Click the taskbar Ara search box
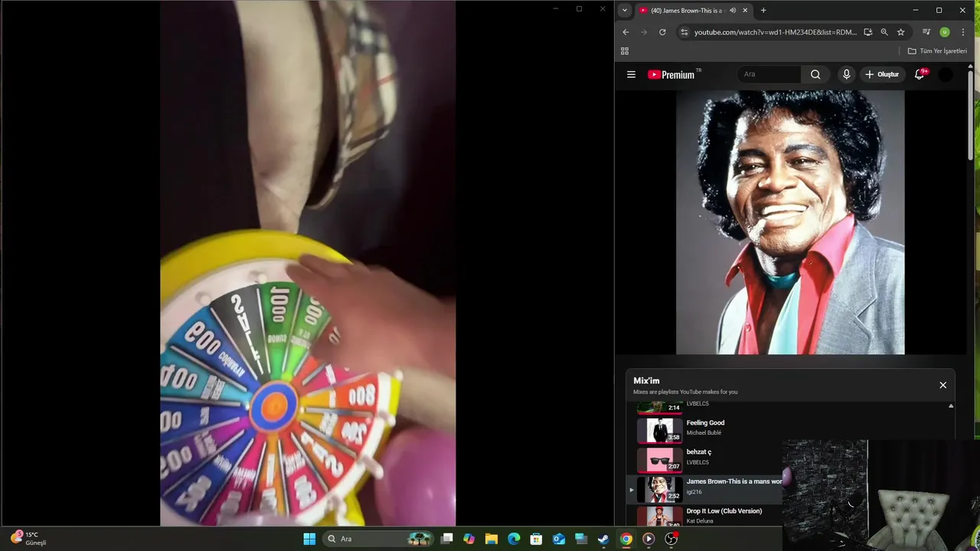980x551 pixels. (378, 539)
